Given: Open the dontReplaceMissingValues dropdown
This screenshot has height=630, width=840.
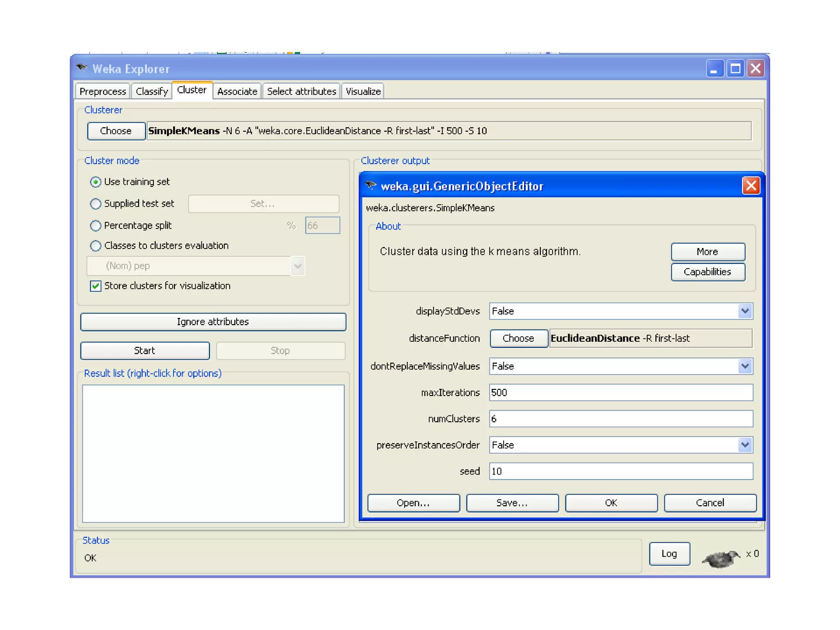Looking at the screenshot, I should click(745, 366).
